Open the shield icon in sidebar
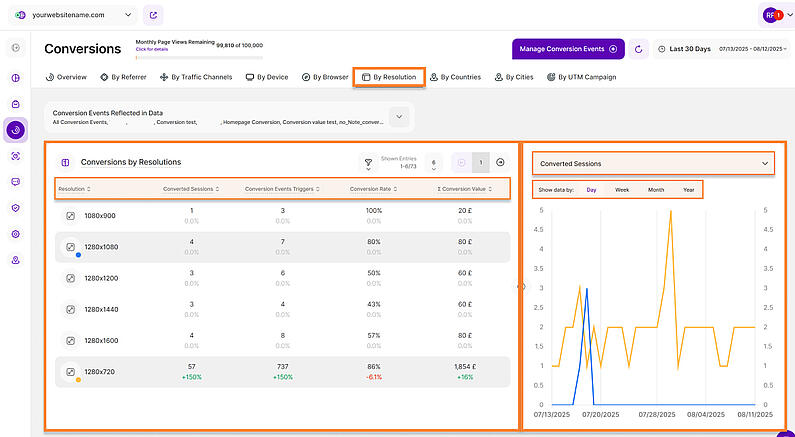795x437 pixels. (x=16, y=208)
